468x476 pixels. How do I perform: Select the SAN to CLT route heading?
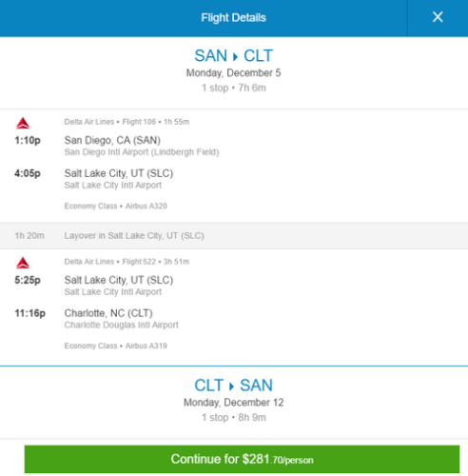pyautogui.click(x=233, y=56)
